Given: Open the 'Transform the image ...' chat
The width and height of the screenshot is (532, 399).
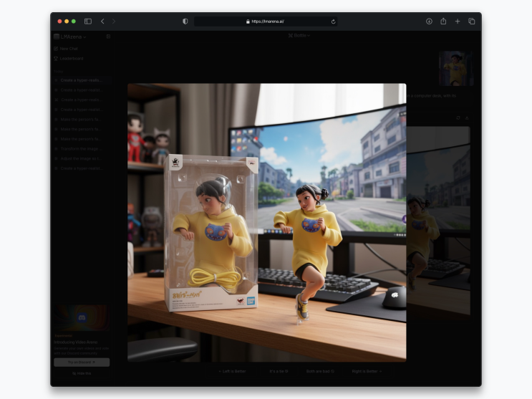Looking at the screenshot, I should tap(82, 149).
